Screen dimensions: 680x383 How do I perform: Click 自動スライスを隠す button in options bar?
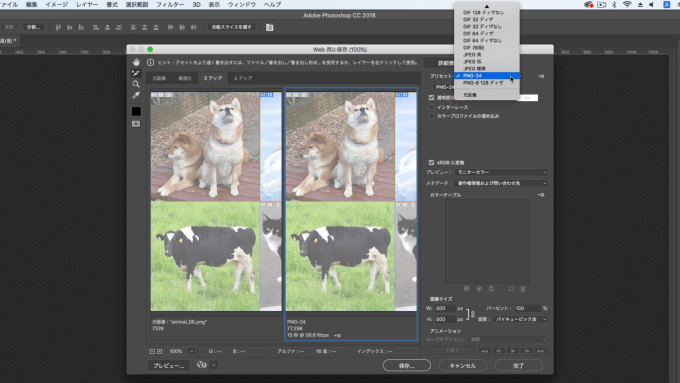pyautogui.click(x=231, y=27)
